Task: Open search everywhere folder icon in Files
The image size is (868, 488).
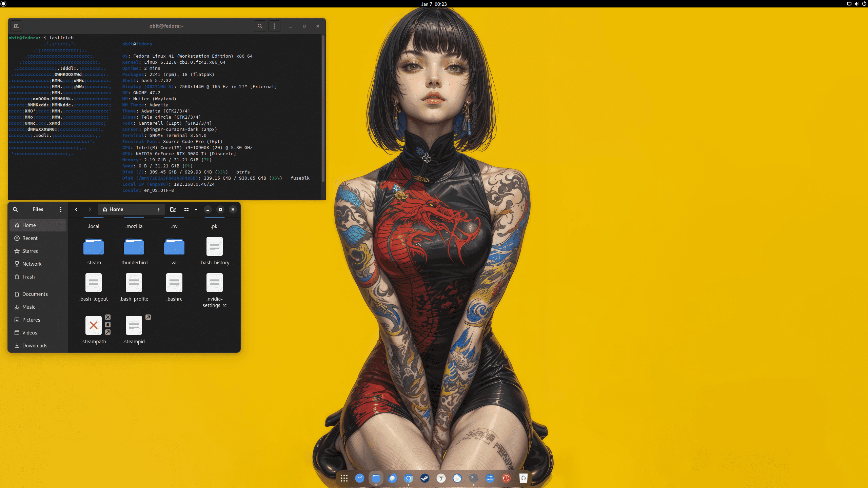Action: click(x=173, y=209)
